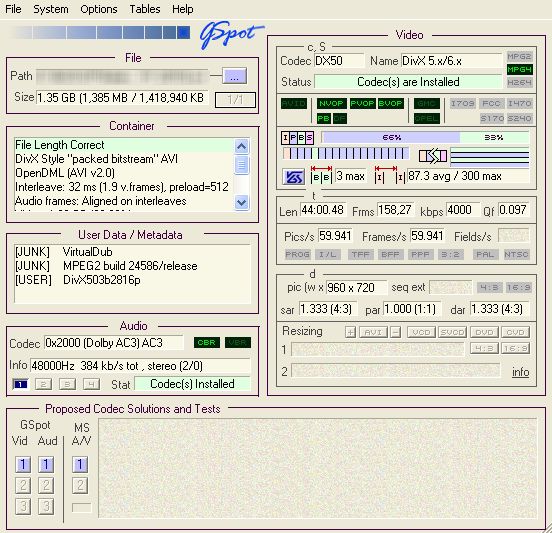The height and width of the screenshot is (533, 552).
Task: Click the S240 indicator
Action: [x=519, y=118]
